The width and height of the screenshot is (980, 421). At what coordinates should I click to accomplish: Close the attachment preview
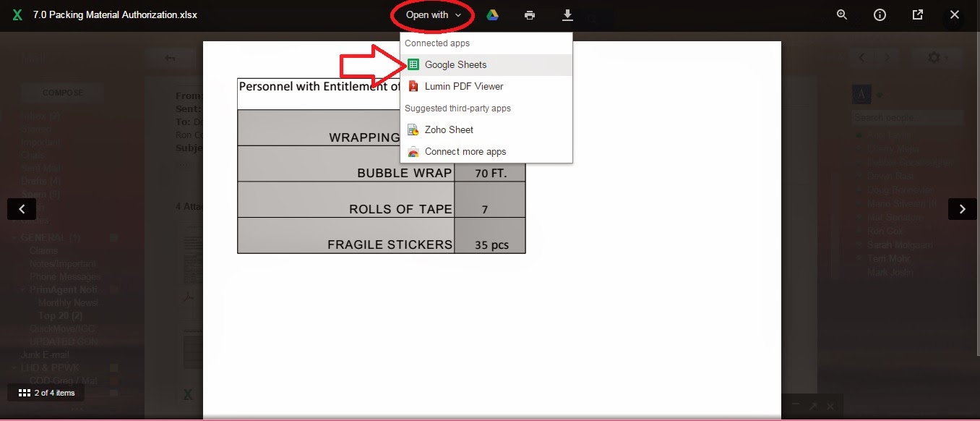[x=955, y=14]
